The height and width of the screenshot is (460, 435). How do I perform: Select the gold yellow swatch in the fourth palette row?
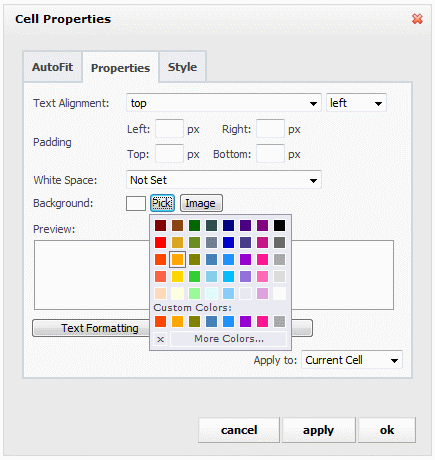tap(177, 276)
